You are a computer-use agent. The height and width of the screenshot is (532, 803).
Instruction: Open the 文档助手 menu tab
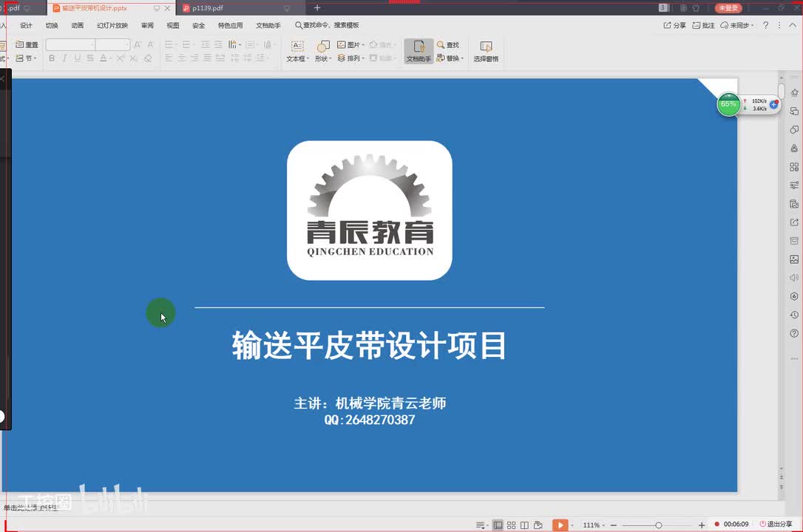(268, 25)
